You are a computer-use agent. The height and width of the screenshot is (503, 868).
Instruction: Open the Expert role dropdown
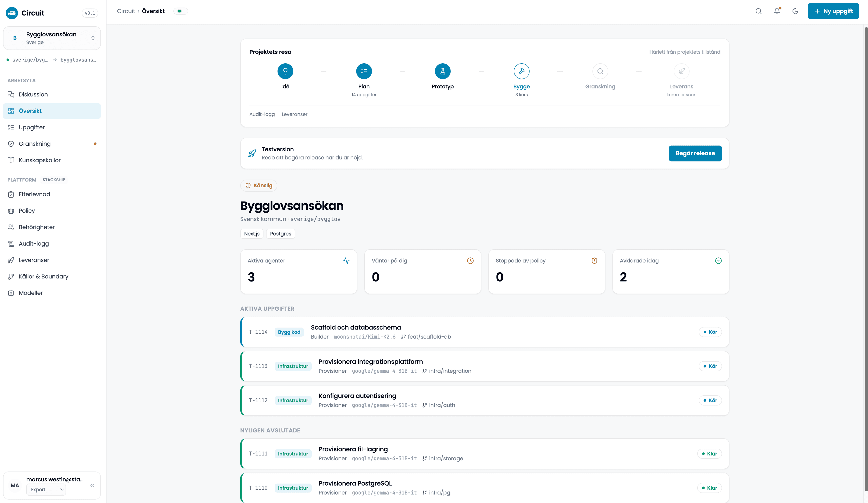[46, 489]
